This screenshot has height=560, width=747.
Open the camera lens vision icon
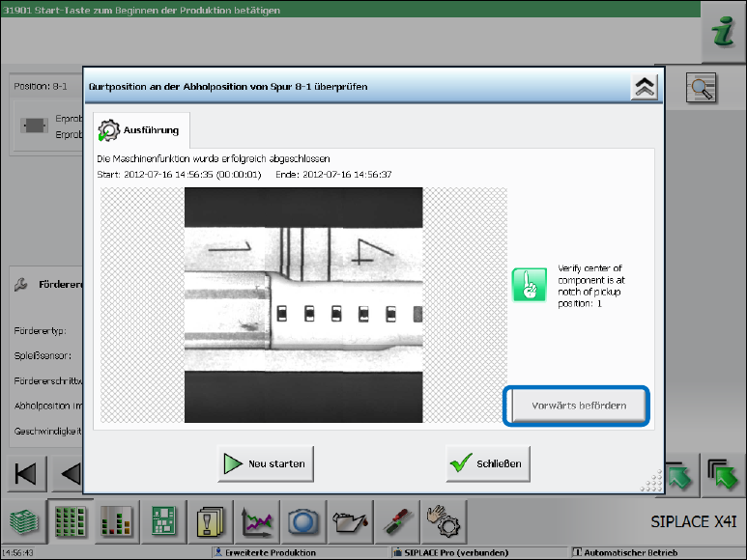302,522
